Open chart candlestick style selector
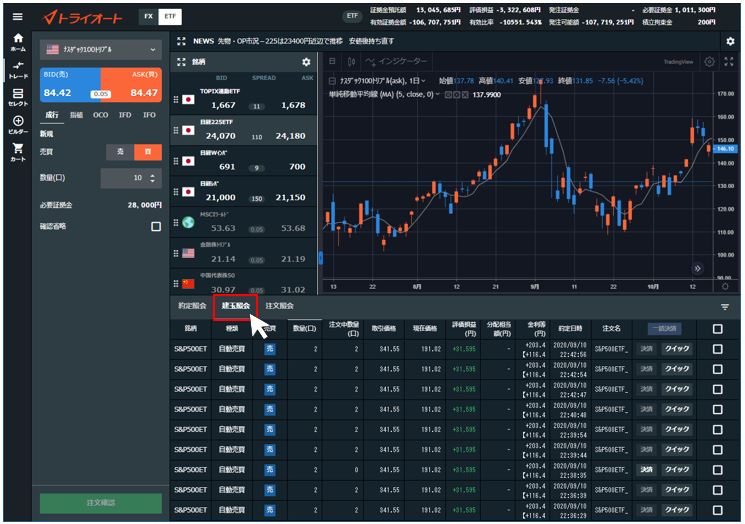 (351, 61)
